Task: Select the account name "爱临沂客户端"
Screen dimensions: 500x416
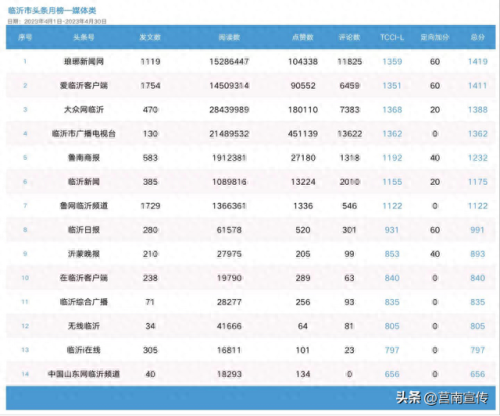Action: click(84, 86)
